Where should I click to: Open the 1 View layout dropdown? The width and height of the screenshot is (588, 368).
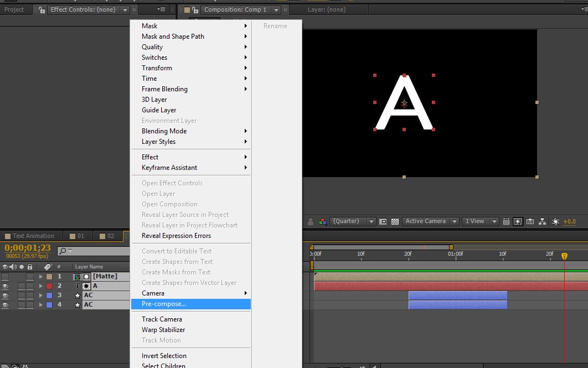pyautogui.click(x=480, y=221)
